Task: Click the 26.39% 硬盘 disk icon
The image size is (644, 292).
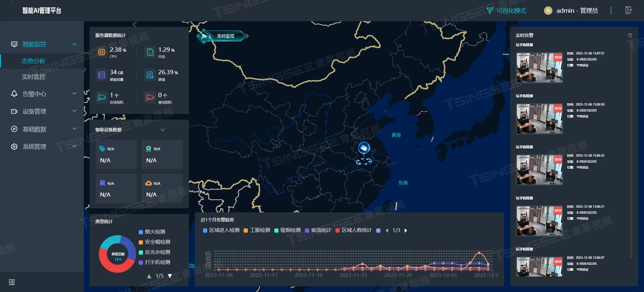Action: 150,75
